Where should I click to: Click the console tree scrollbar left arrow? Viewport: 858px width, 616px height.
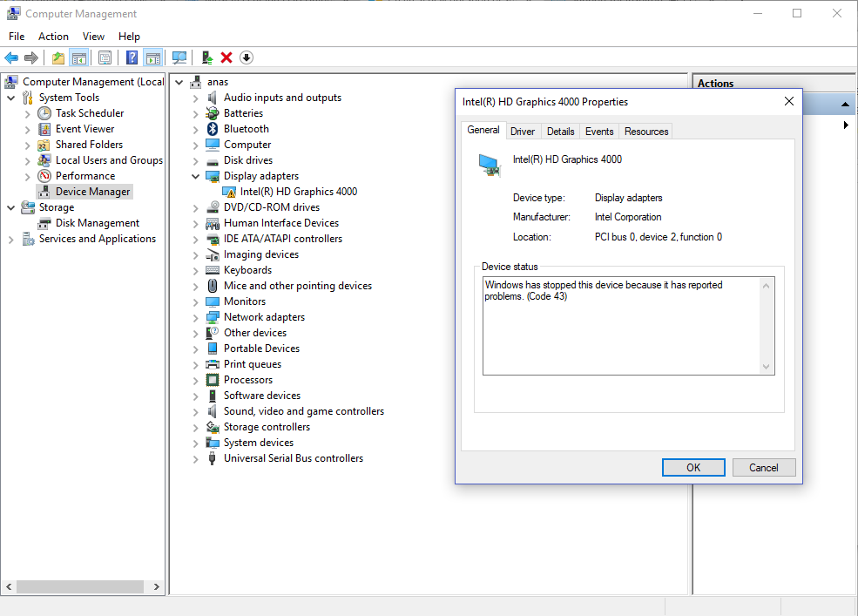point(9,587)
